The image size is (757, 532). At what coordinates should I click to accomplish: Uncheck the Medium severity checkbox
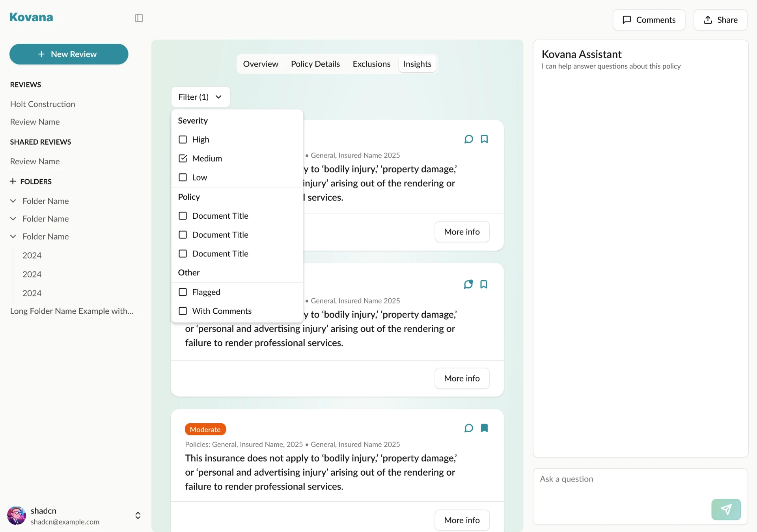pyautogui.click(x=183, y=158)
